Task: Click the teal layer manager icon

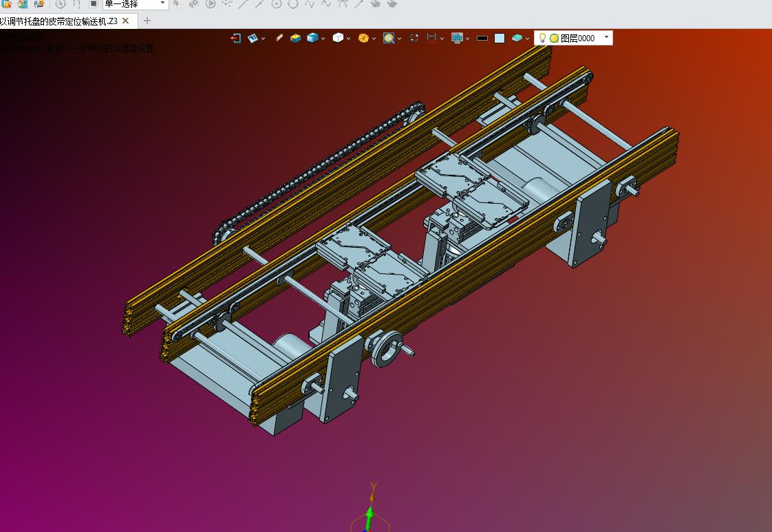Action: point(517,38)
